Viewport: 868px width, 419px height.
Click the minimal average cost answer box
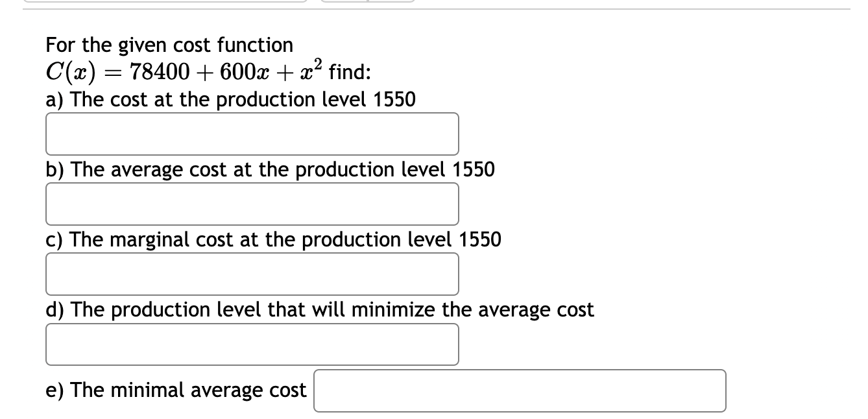point(519,390)
